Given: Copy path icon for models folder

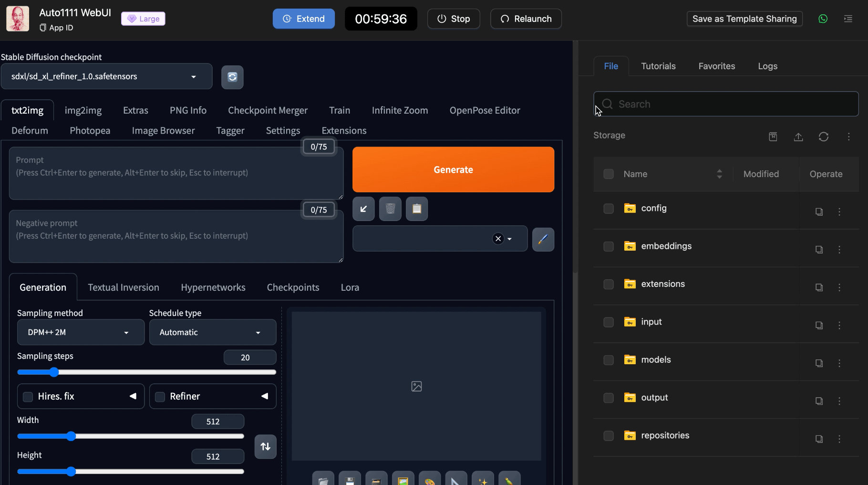Looking at the screenshot, I should tap(819, 363).
